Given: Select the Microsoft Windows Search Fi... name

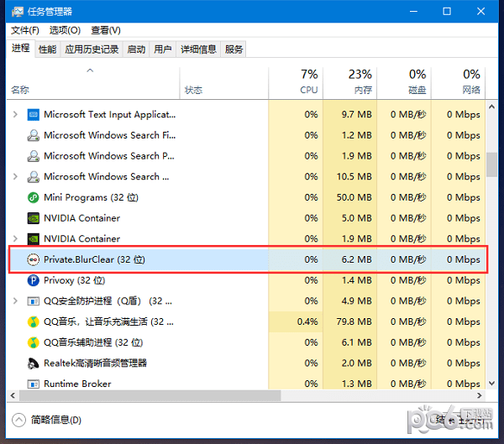Looking at the screenshot, I should click(110, 135).
